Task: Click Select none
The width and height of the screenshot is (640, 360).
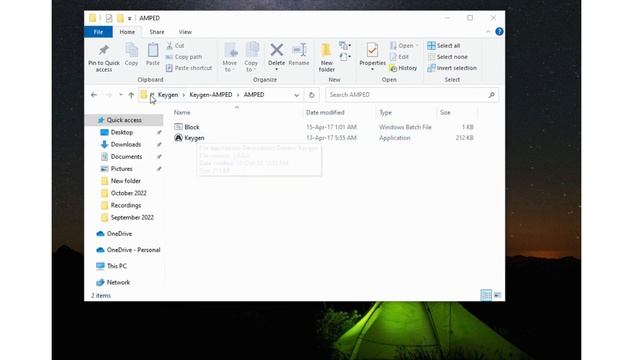Action: point(447,57)
